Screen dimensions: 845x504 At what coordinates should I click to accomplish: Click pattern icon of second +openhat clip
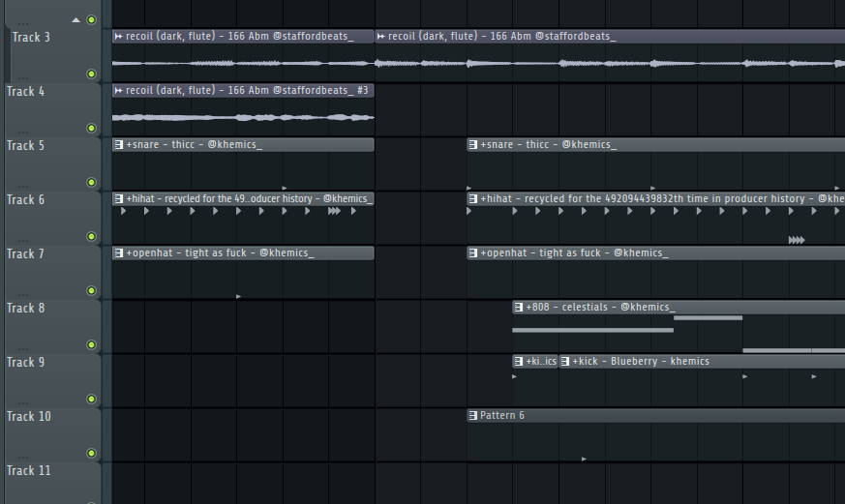[472, 252]
